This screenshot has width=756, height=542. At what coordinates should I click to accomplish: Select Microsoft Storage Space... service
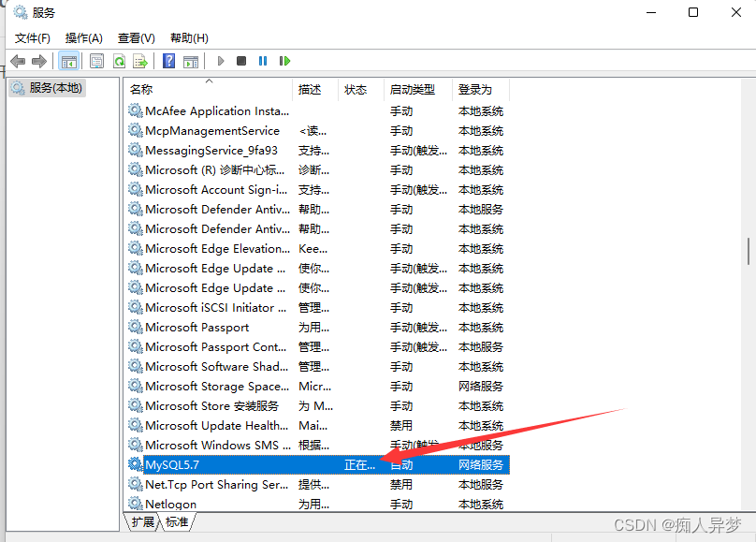coord(318,387)
